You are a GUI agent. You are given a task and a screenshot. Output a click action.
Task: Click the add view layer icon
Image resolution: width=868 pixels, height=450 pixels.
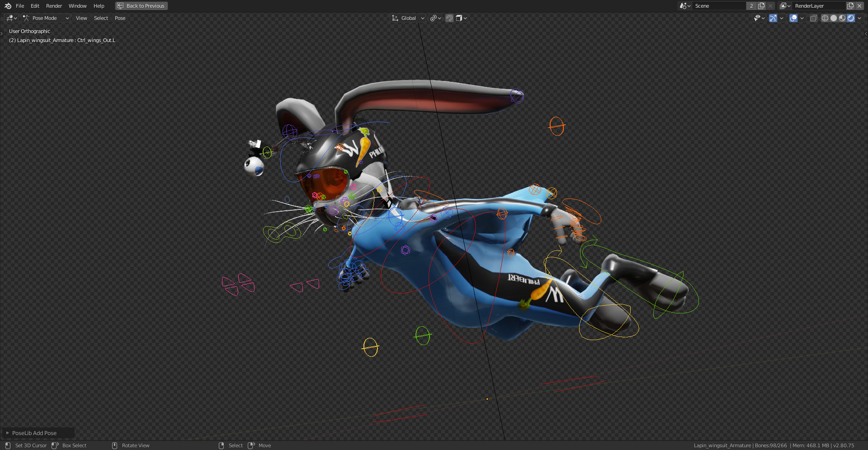click(850, 6)
